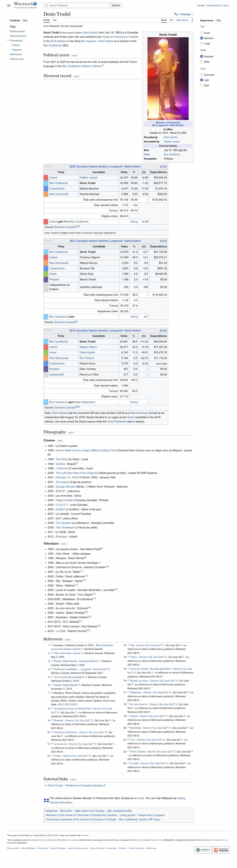Hide the Contents sidebar
The height and width of the screenshot is (868, 237).
[25, 21]
